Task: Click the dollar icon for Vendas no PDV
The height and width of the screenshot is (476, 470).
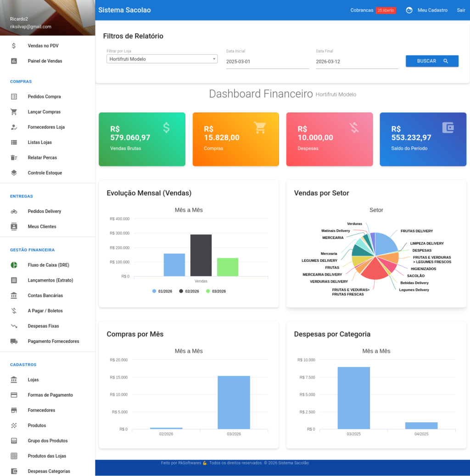Action: (x=14, y=46)
